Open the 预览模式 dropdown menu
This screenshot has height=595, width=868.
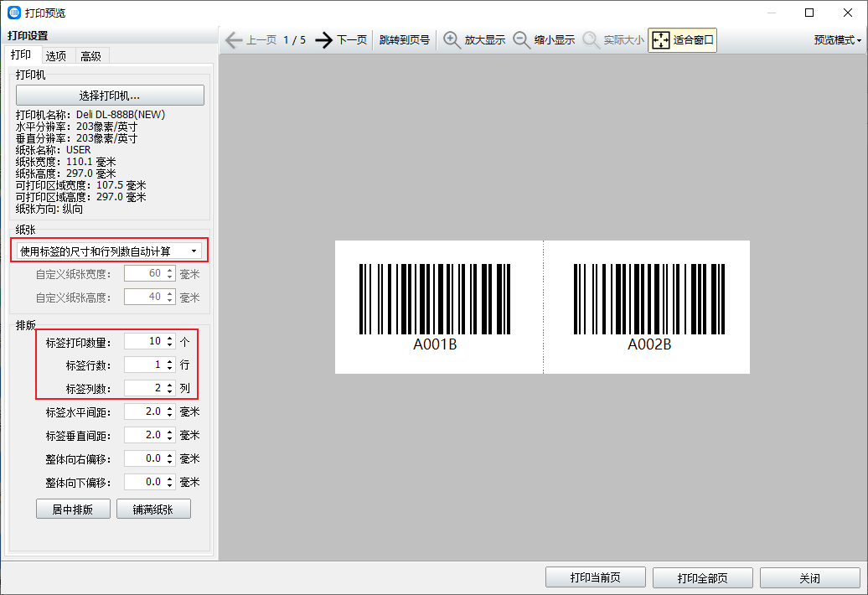(838, 40)
